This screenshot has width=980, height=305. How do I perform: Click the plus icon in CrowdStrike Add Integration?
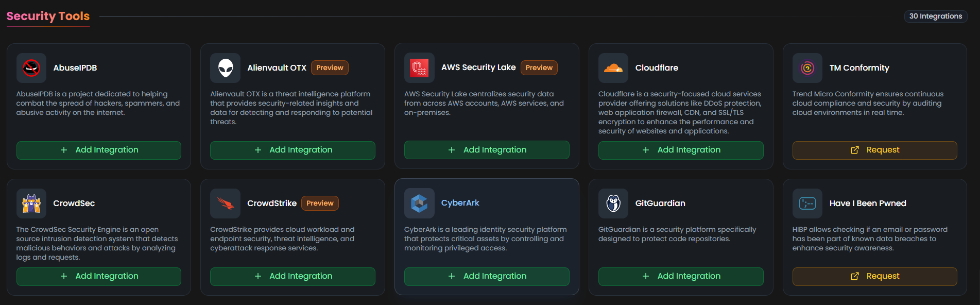(258, 276)
